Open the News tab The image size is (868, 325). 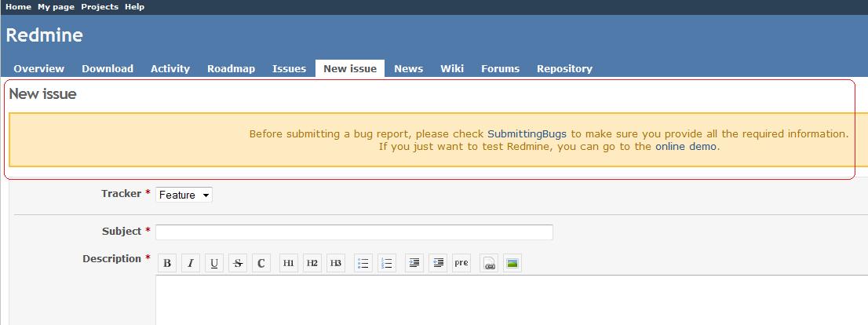(x=409, y=68)
